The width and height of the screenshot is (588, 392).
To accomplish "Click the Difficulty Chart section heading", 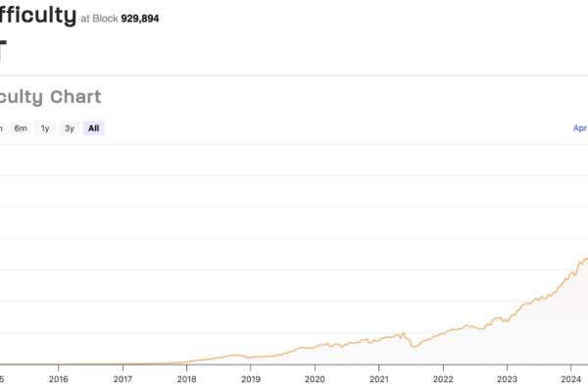I will pyautogui.click(x=49, y=96).
